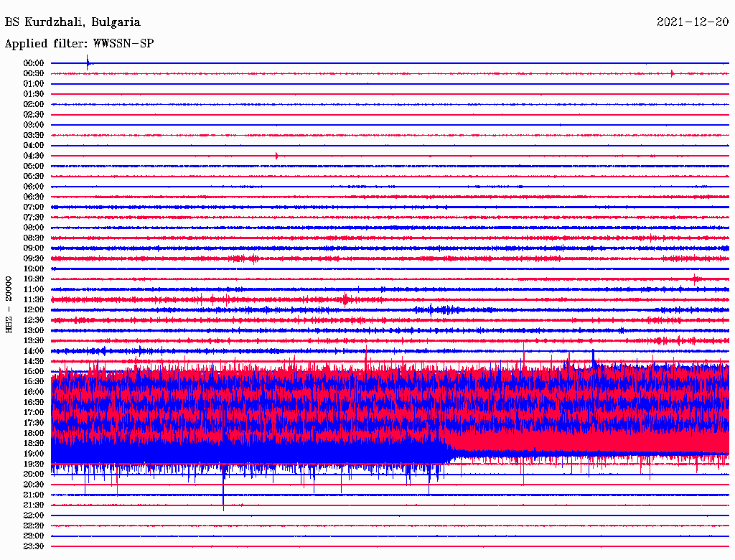Select the 04:30 time label

[x=34, y=156]
